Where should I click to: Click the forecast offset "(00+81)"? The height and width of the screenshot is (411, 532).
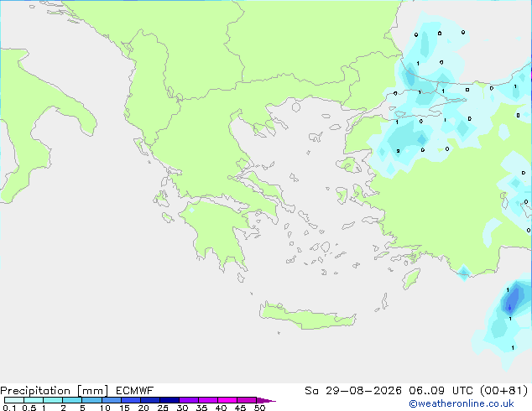pyautogui.click(x=503, y=391)
